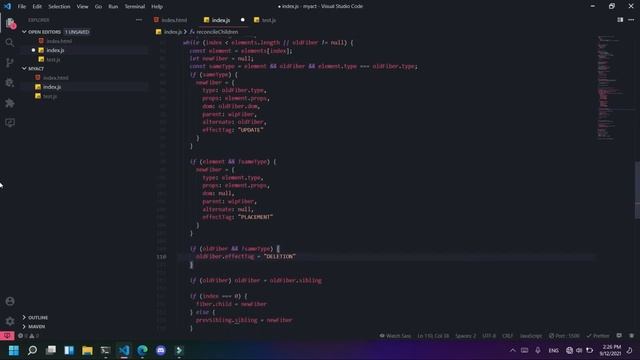640x360 pixels.
Task: Open the CRLF end-of-line selector
Action: click(x=507, y=336)
